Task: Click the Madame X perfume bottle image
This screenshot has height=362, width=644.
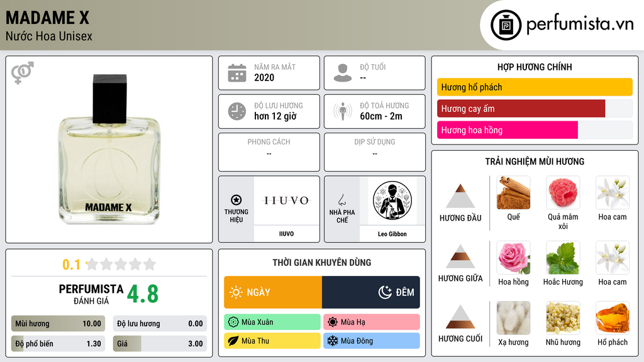Action: tap(109, 150)
